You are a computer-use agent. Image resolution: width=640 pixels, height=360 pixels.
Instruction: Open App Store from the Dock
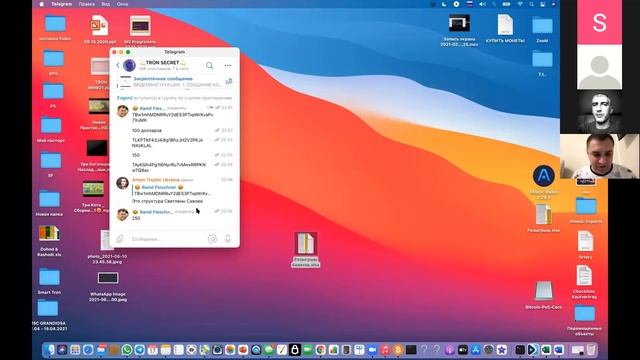476,350
